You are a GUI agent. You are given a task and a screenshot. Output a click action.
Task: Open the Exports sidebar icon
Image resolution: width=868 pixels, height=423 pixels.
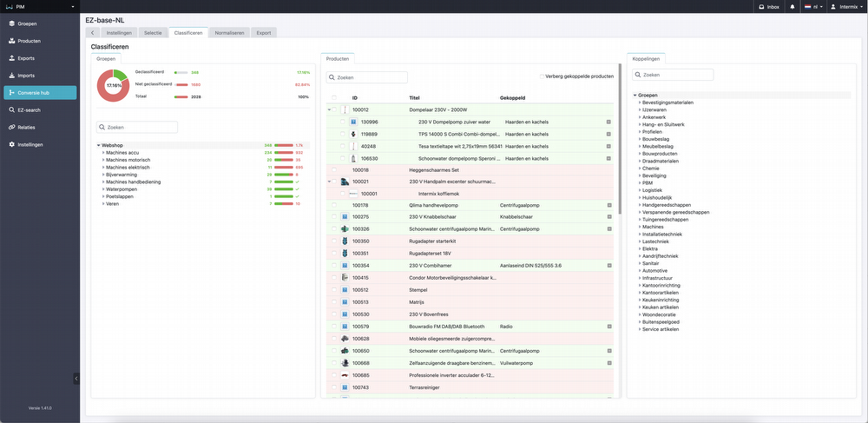click(11, 58)
